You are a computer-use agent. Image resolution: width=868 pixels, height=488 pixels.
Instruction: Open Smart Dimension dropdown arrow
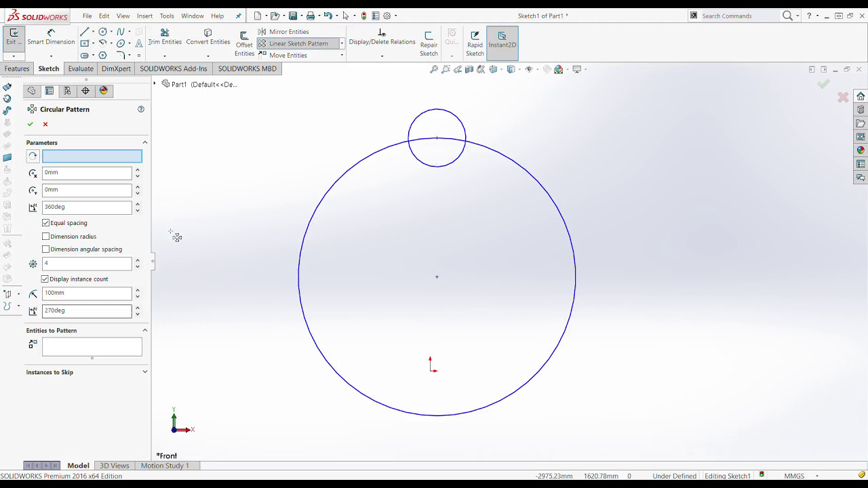tap(51, 56)
